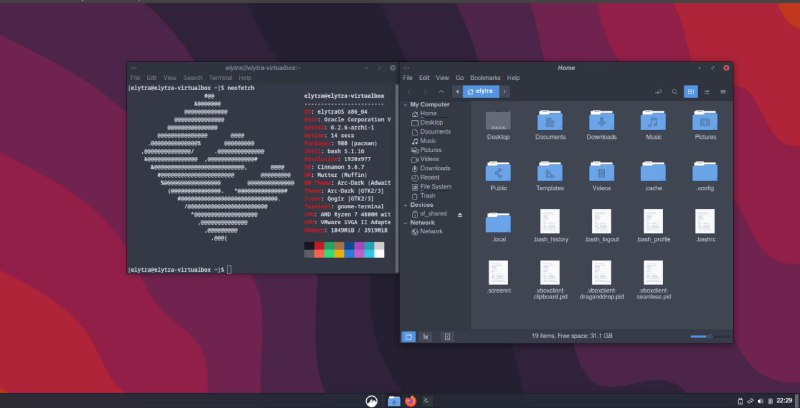
Task: Click the back navigation arrow in file manager
Action: click(x=409, y=92)
